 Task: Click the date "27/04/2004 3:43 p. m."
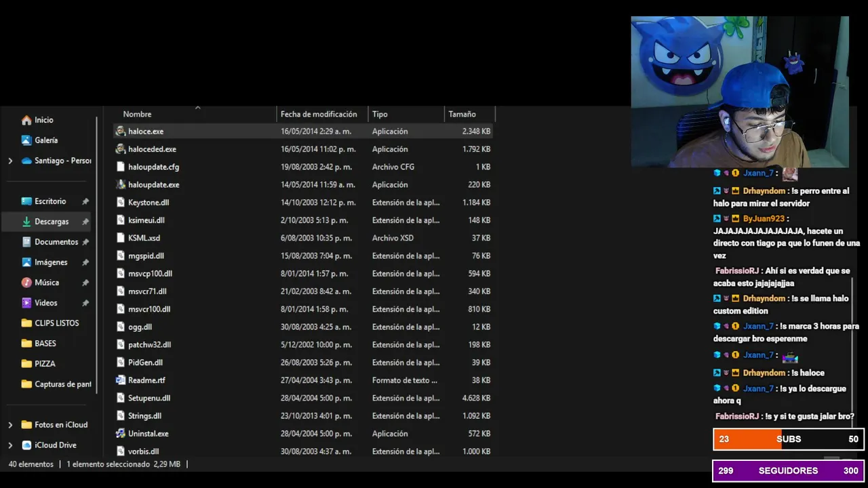point(316,380)
